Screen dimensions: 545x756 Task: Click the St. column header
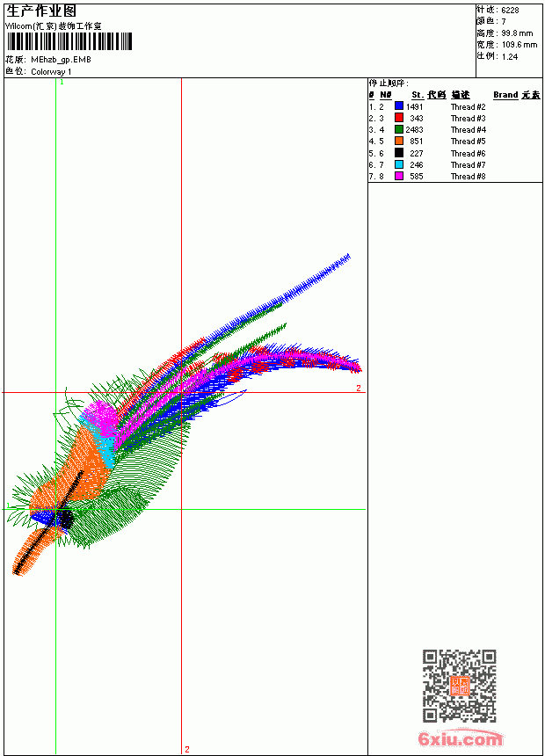418,95
